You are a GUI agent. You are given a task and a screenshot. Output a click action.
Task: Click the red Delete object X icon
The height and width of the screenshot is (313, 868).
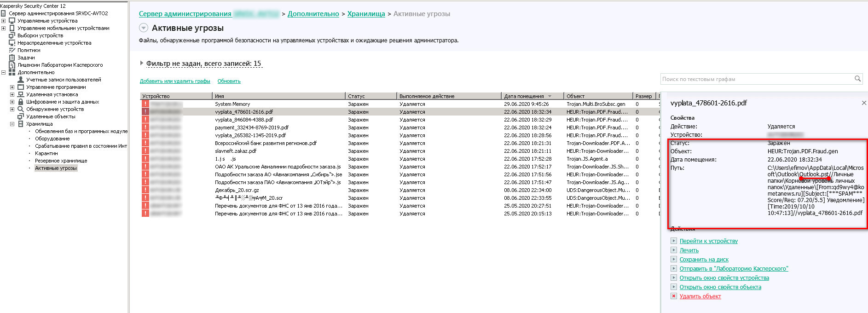(674, 296)
